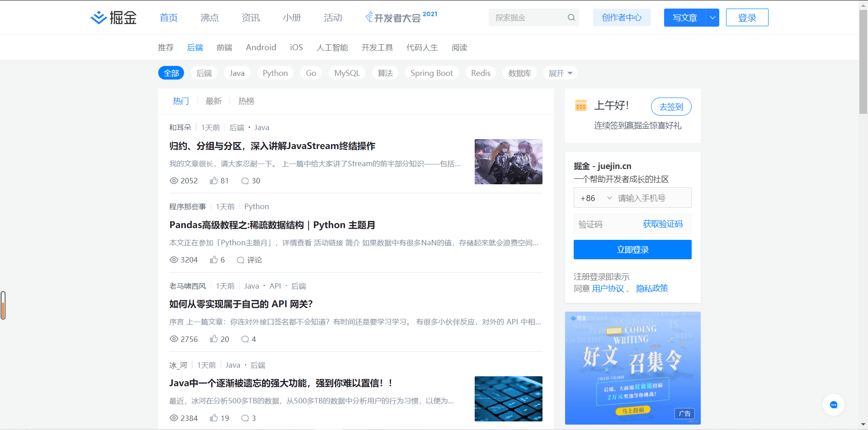The height and width of the screenshot is (430, 868).
Task: Click the page vertical scrollbar thumb
Action: [863, 61]
